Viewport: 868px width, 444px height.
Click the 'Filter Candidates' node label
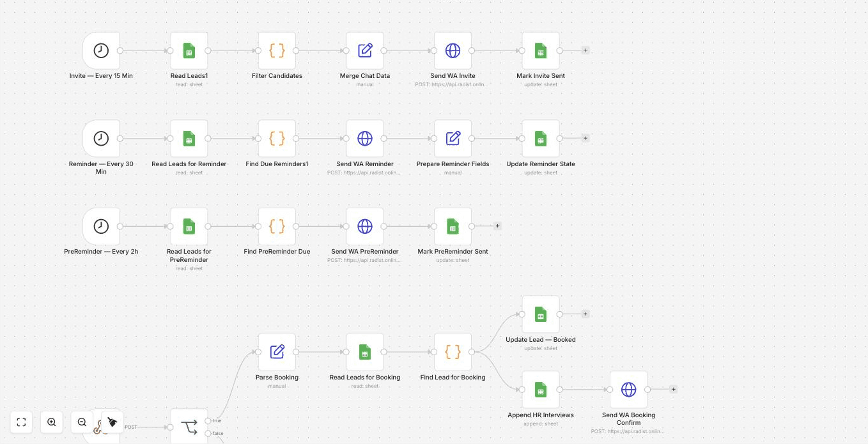[x=277, y=76]
